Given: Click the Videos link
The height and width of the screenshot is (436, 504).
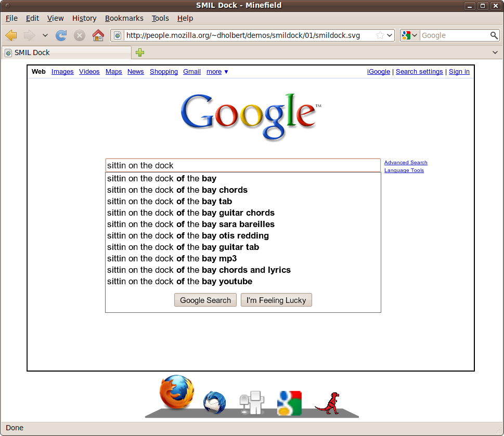Looking at the screenshot, I should tap(89, 72).
